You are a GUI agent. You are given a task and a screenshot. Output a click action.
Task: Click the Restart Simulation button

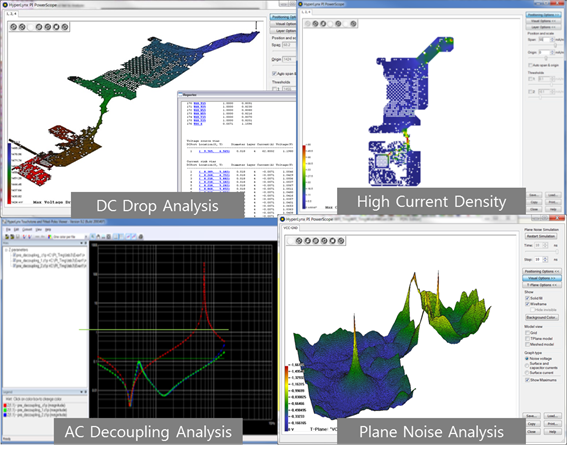[x=541, y=236]
